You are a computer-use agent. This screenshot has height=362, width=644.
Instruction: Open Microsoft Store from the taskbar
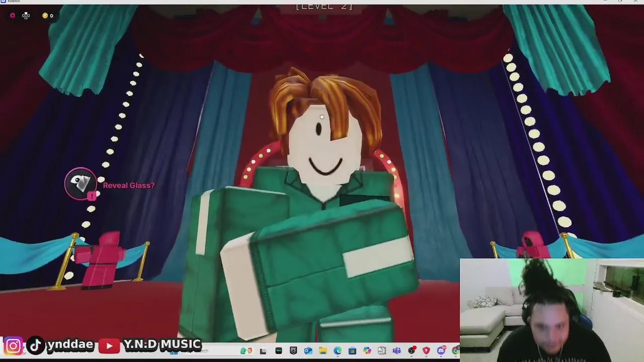coord(352,350)
